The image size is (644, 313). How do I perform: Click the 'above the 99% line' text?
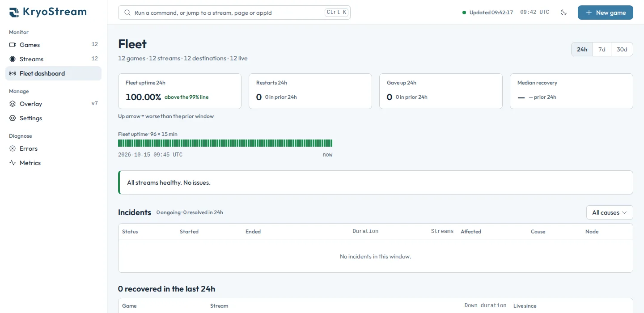[x=186, y=97]
